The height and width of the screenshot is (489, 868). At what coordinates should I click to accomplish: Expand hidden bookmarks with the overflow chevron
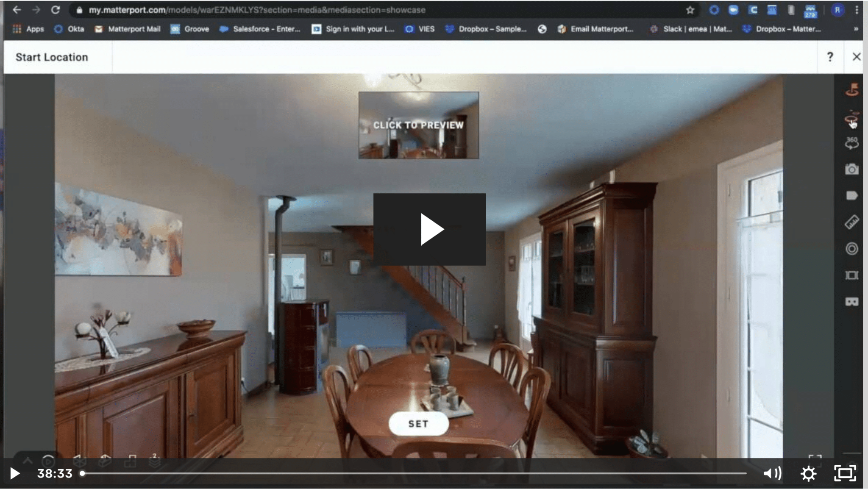point(855,29)
